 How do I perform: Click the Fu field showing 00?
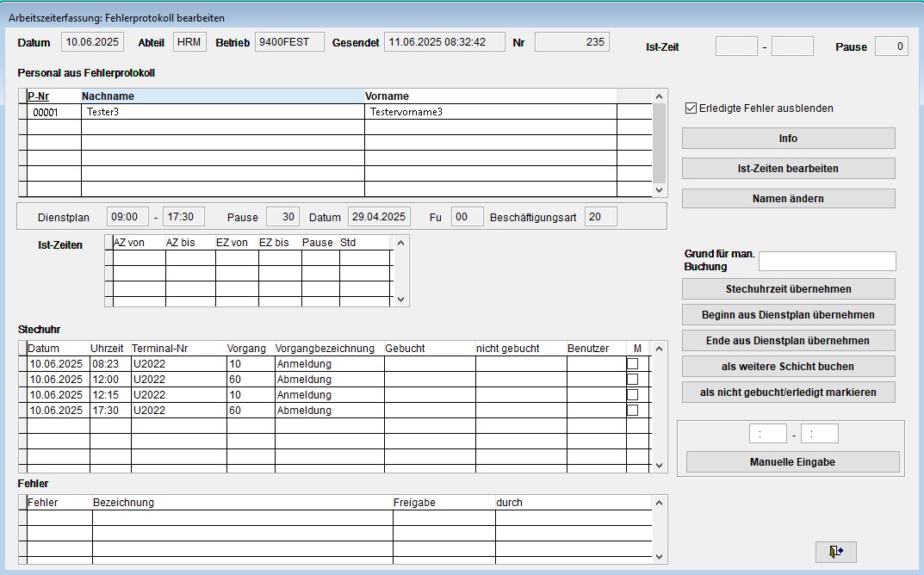click(x=468, y=217)
